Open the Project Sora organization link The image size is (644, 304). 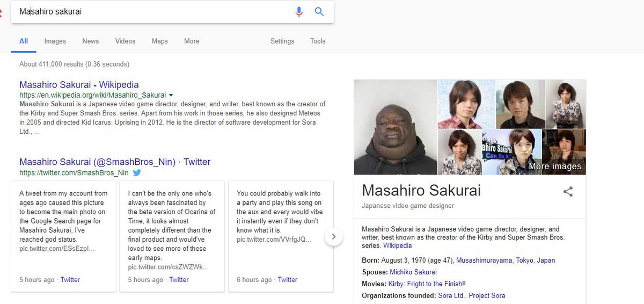[487, 295]
